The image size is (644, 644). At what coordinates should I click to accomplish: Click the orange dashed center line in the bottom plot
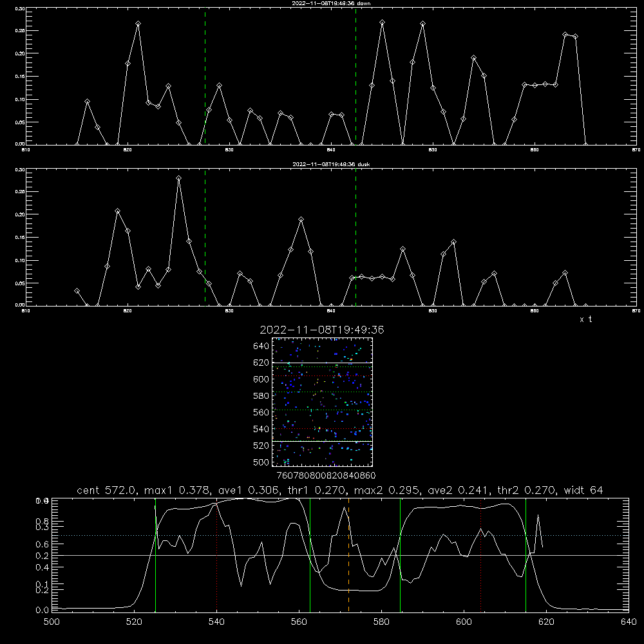(x=348, y=555)
